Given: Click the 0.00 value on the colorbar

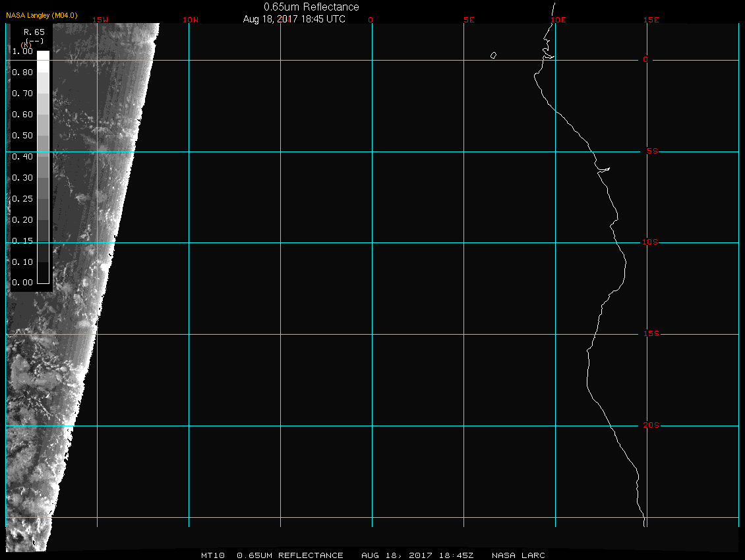Looking at the screenshot, I should pyautogui.click(x=22, y=283).
